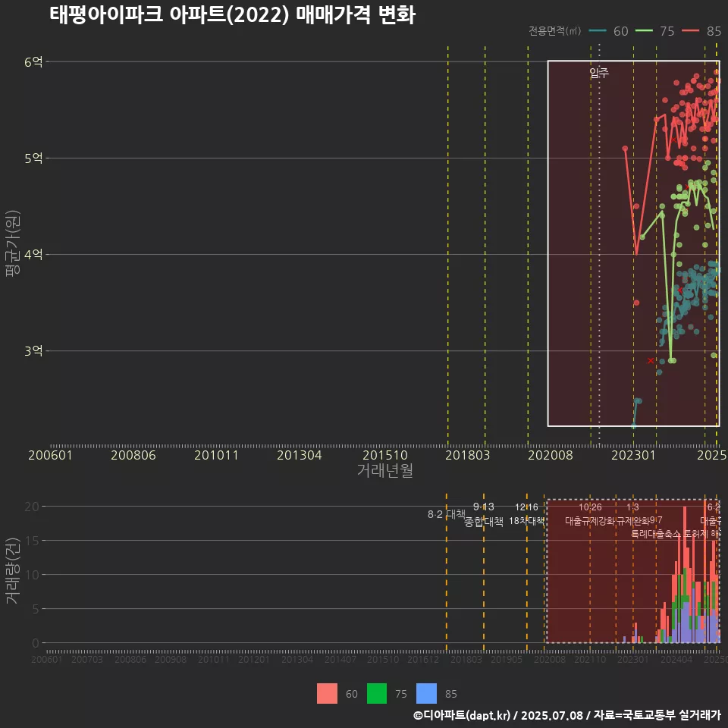Viewport: 728px width, 728px height.
Task: Click the 평균가(원) axis title
Action: (x=12, y=243)
